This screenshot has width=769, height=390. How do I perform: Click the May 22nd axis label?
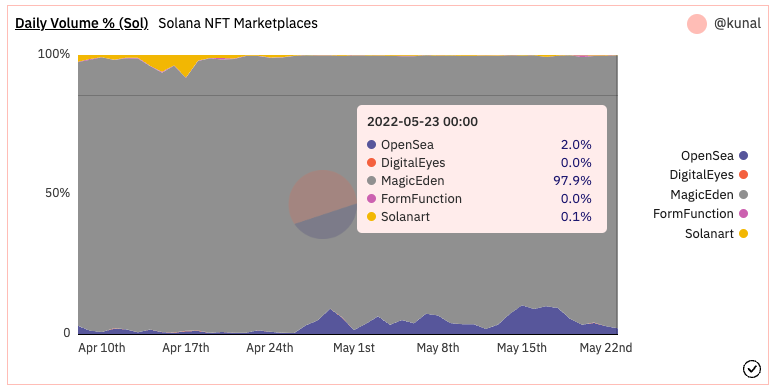(606, 348)
